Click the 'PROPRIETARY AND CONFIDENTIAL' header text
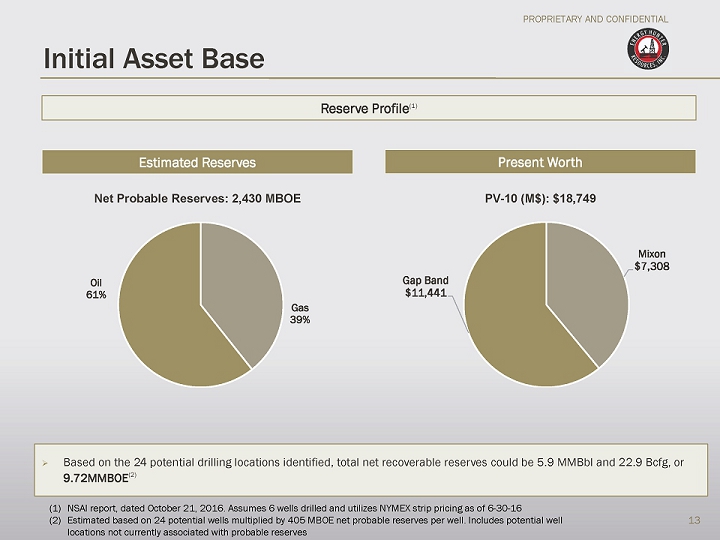 pyautogui.click(x=598, y=19)
